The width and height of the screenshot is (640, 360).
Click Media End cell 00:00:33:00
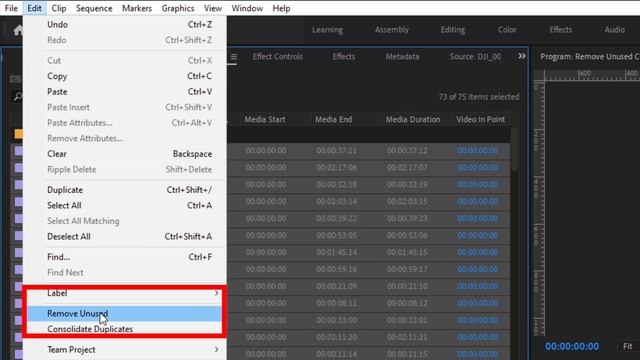[336, 320]
